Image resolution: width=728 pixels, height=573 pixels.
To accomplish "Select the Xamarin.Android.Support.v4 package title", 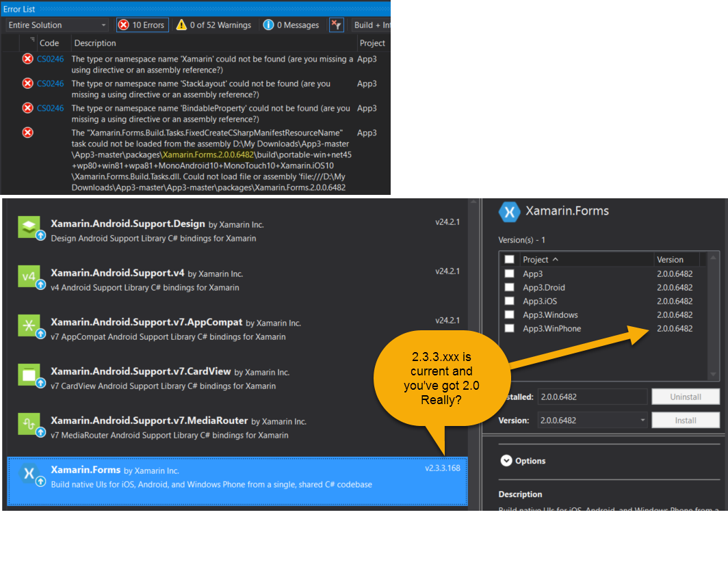I will click(x=118, y=273).
